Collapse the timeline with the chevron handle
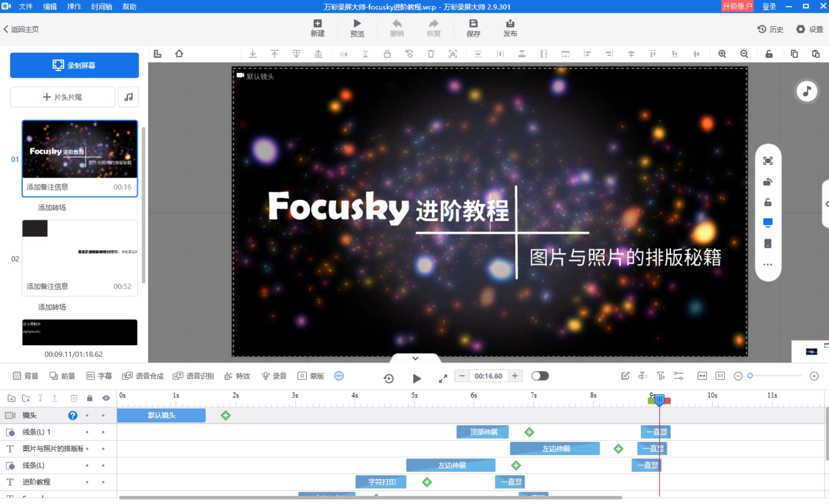 (415, 358)
